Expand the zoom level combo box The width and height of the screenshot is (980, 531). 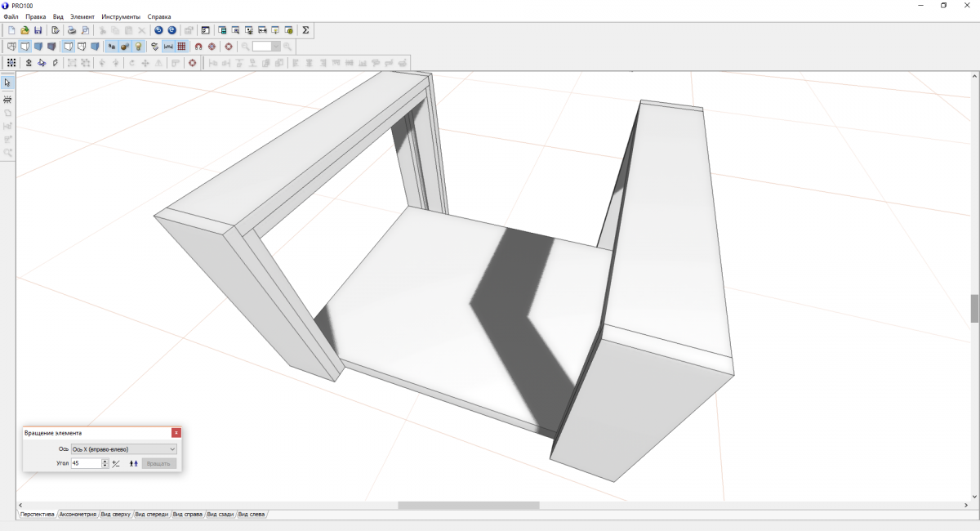pos(276,47)
